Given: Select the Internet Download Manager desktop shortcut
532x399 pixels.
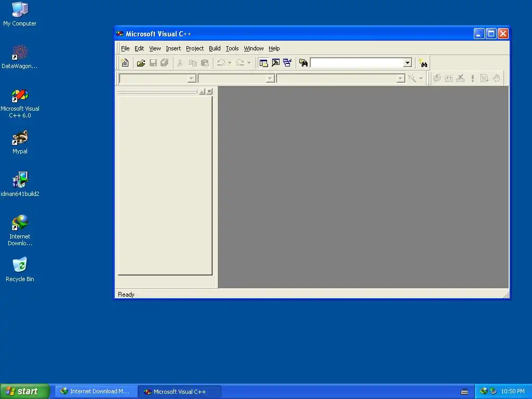Looking at the screenshot, I should click(x=20, y=231).
